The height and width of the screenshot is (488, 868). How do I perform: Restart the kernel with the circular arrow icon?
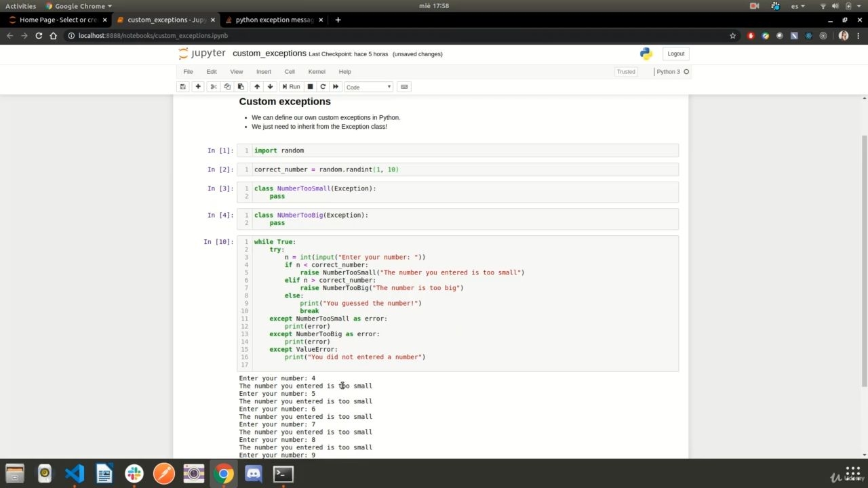(x=323, y=87)
